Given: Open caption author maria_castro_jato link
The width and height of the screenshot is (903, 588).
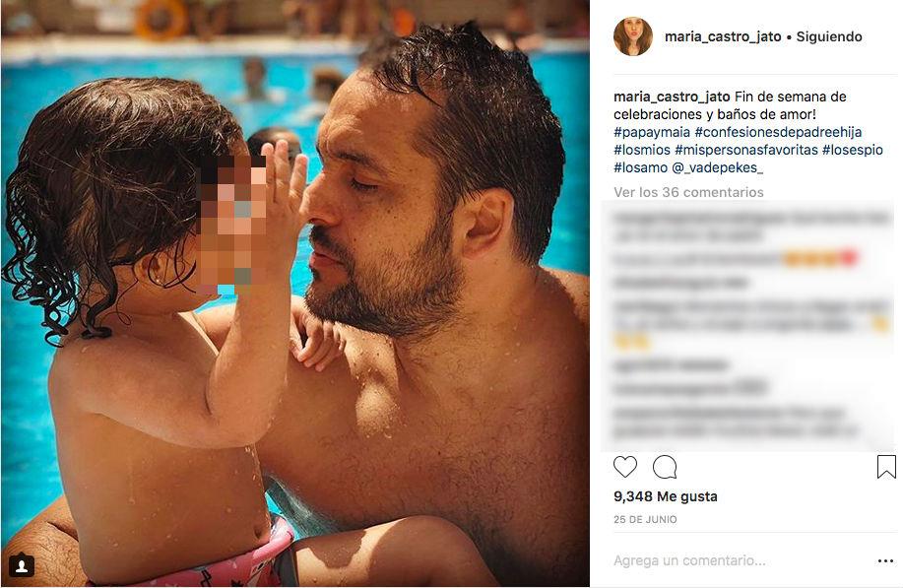Looking at the screenshot, I should (x=672, y=97).
